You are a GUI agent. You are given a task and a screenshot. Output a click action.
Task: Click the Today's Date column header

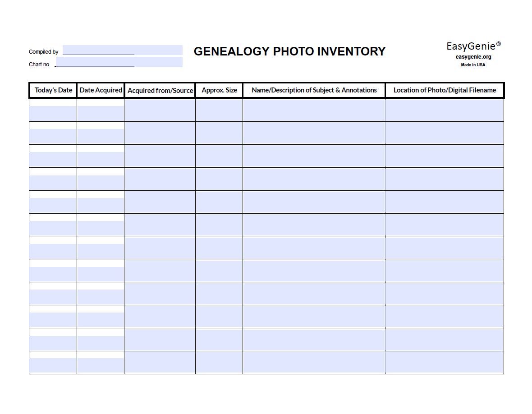pos(53,90)
